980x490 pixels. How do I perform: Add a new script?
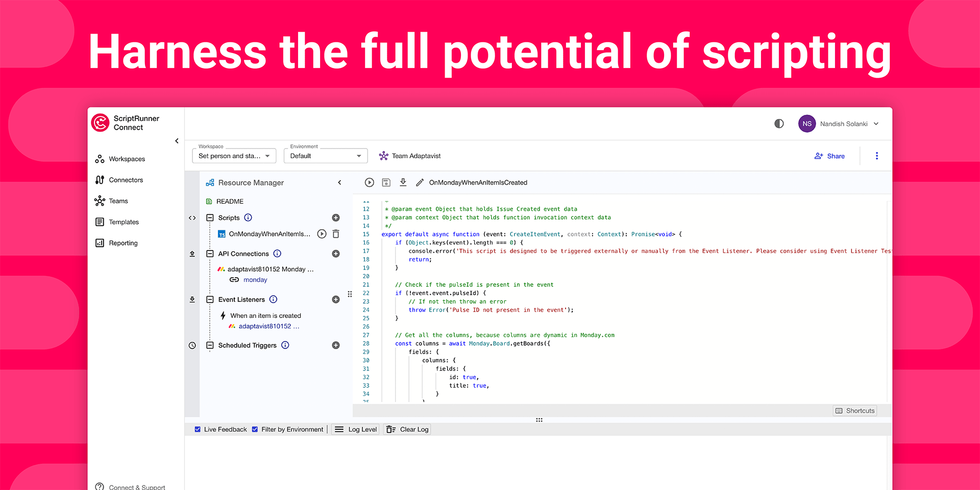click(336, 217)
